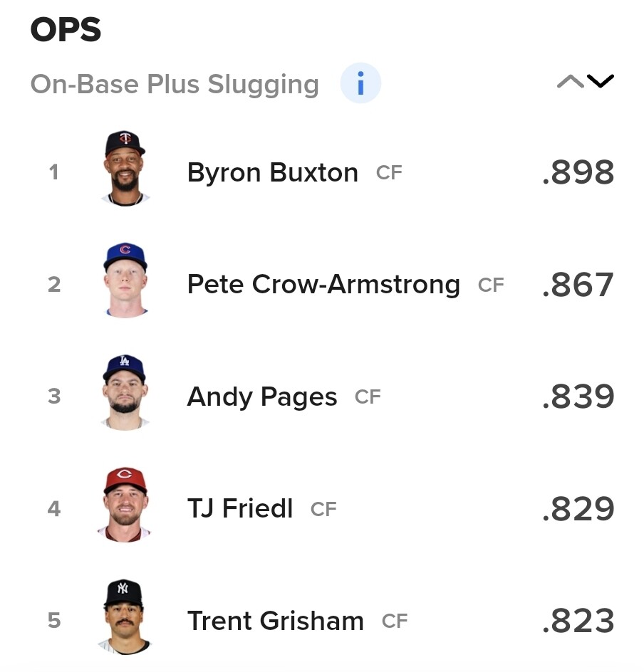
Task: Sort ascending with the up chevron
Action: tap(570, 81)
